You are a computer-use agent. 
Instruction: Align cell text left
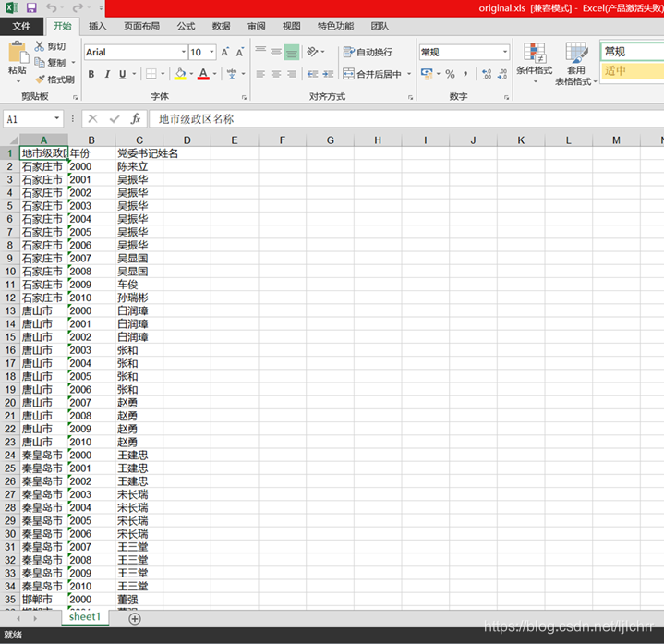(x=260, y=74)
